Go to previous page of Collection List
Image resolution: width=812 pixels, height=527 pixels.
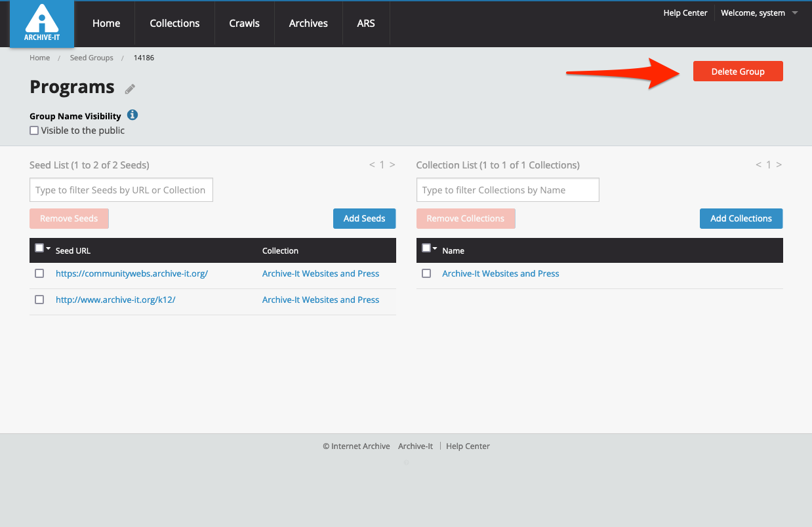point(758,165)
